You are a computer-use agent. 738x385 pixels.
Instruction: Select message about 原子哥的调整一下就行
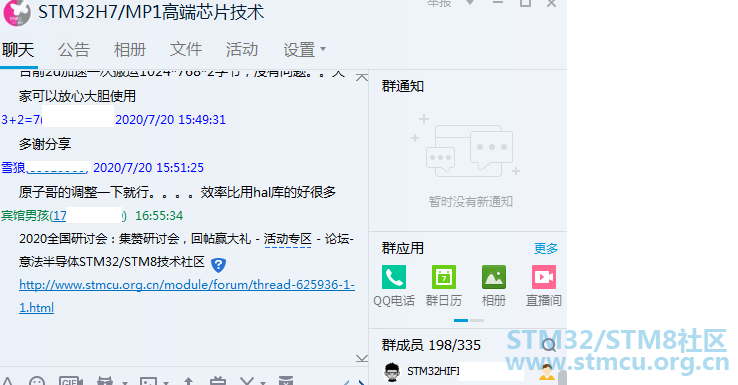pos(177,192)
